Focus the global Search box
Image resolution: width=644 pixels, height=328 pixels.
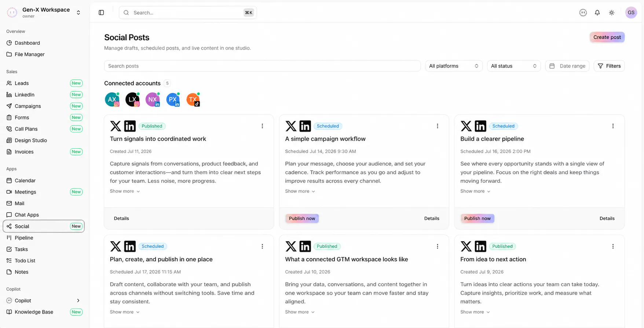pos(188,12)
